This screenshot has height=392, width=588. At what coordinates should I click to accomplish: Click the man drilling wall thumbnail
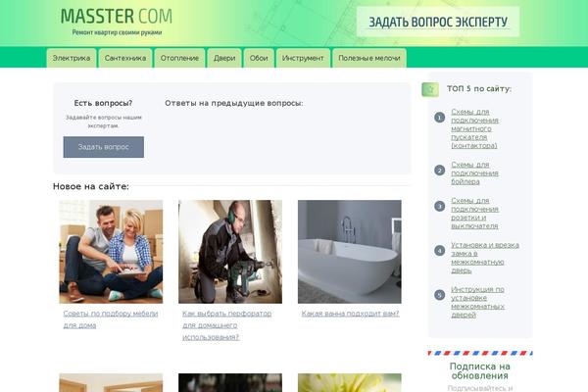pos(230,252)
